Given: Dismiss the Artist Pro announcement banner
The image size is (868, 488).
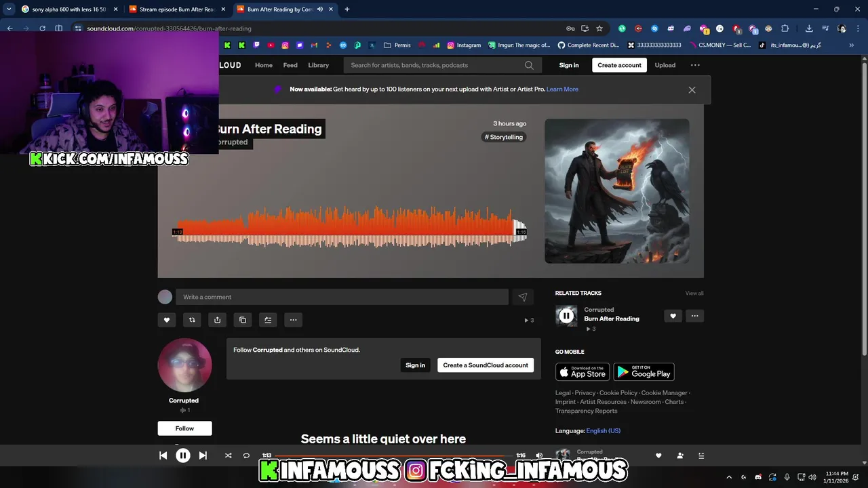Looking at the screenshot, I should tap(692, 89).
